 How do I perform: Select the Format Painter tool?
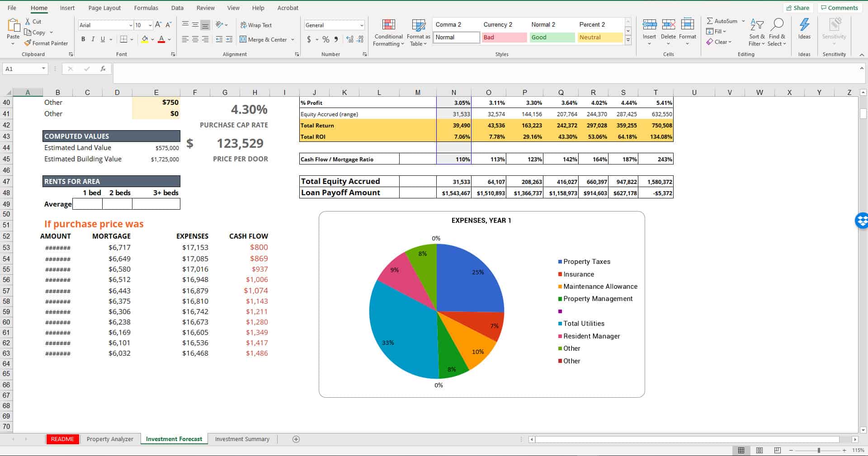(47, 43)
